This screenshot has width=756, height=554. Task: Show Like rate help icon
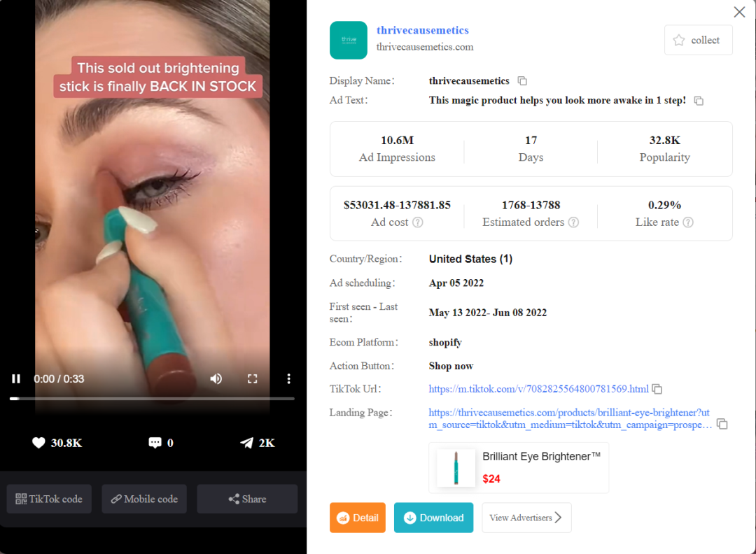(x=688, y=222)
